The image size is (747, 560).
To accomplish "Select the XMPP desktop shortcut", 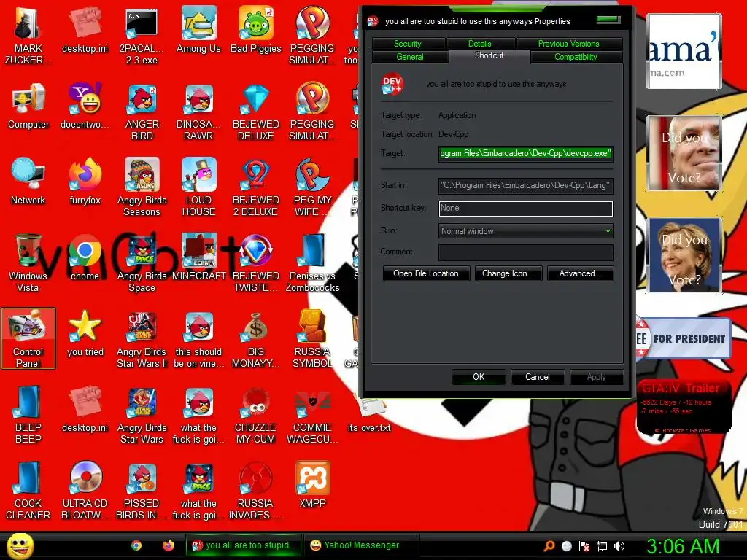I will 312,484.
